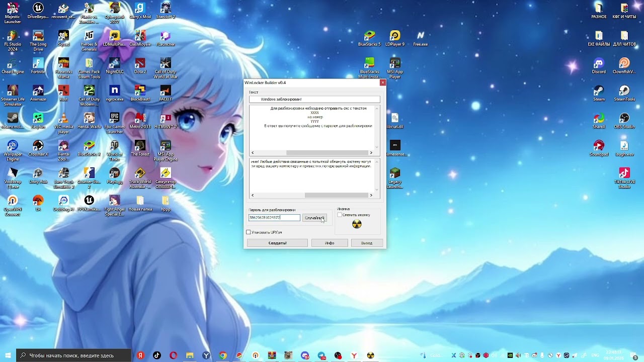Select the OBS Studio desktop icon

pos(624,121)
